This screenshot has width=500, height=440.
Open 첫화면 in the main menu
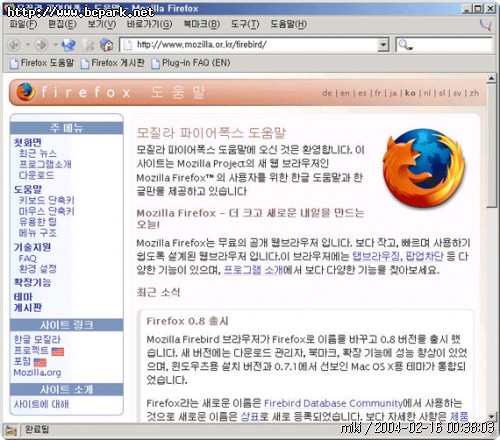[28, 142]
